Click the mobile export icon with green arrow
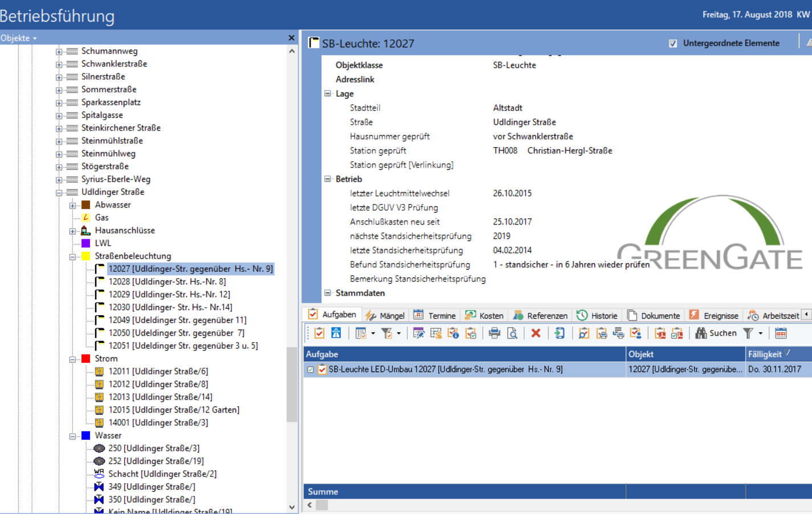 [x=560, y=333]
